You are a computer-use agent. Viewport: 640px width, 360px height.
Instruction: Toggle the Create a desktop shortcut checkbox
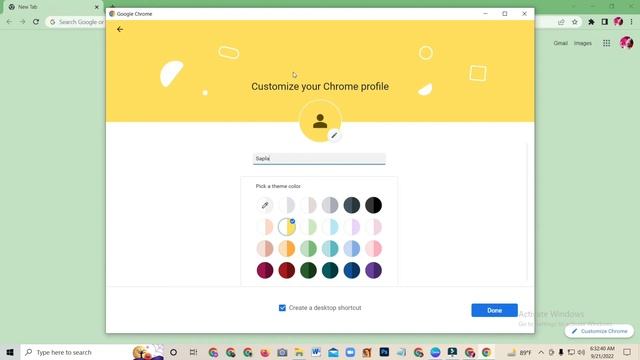click(x=282, y=308)
